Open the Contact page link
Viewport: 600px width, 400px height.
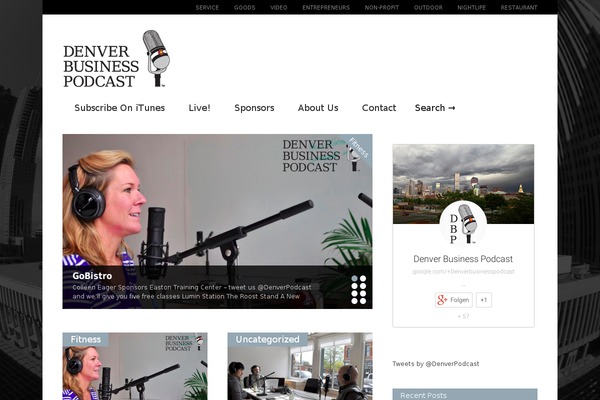[379, 108]
